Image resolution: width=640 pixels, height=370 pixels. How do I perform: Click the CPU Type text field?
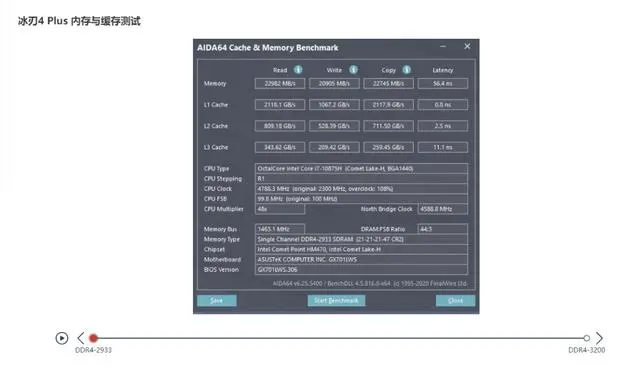coord(361,168)
